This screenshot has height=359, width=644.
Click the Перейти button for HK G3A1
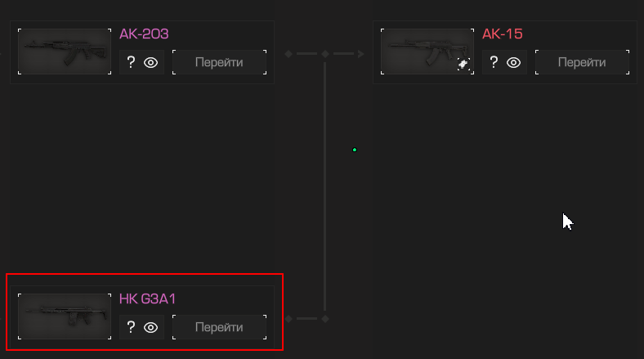[x=219, y=327]
